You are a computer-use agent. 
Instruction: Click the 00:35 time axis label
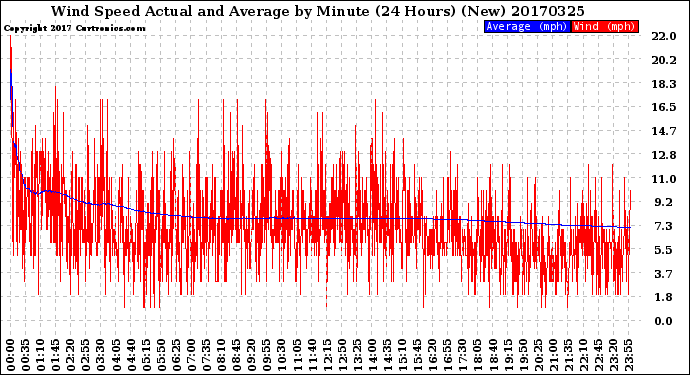click(26, 355)
